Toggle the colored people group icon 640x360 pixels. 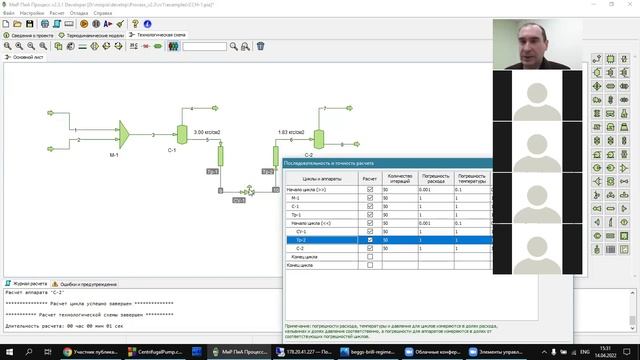click(173, 46)
